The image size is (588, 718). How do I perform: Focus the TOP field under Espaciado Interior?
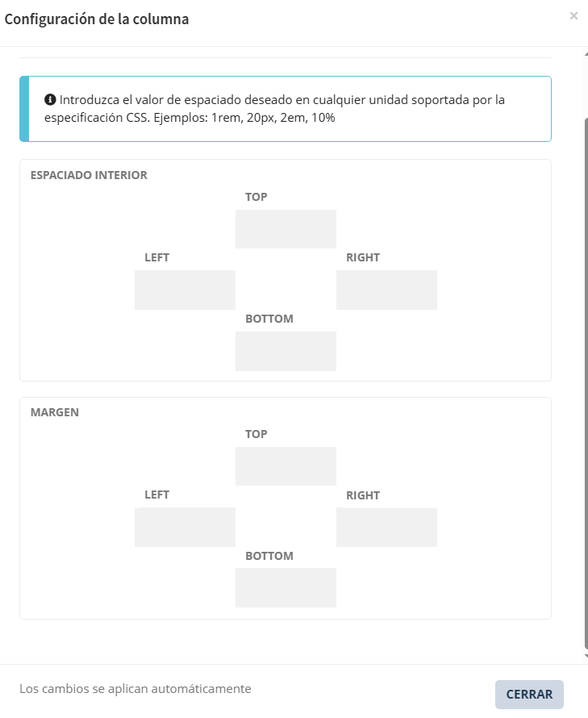286,229
